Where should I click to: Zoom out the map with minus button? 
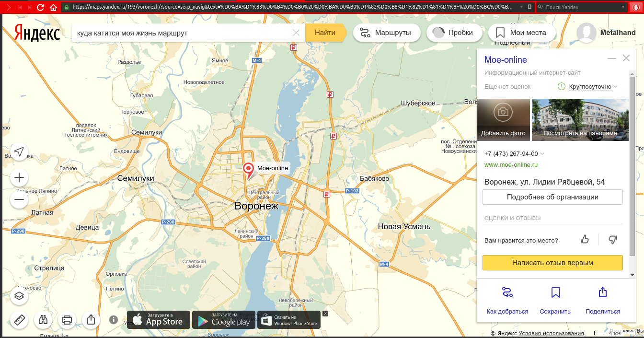[19, 199]
